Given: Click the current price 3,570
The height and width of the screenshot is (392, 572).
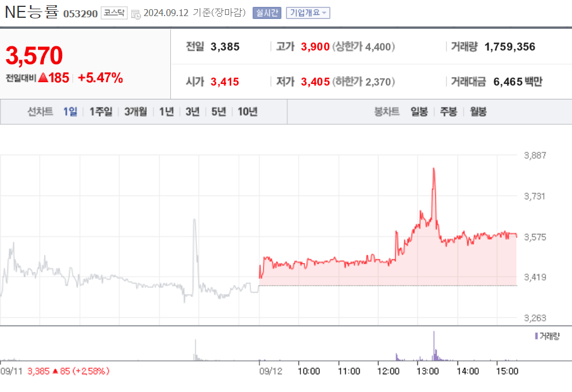Looking at the screenshot, I should [35, 55].
